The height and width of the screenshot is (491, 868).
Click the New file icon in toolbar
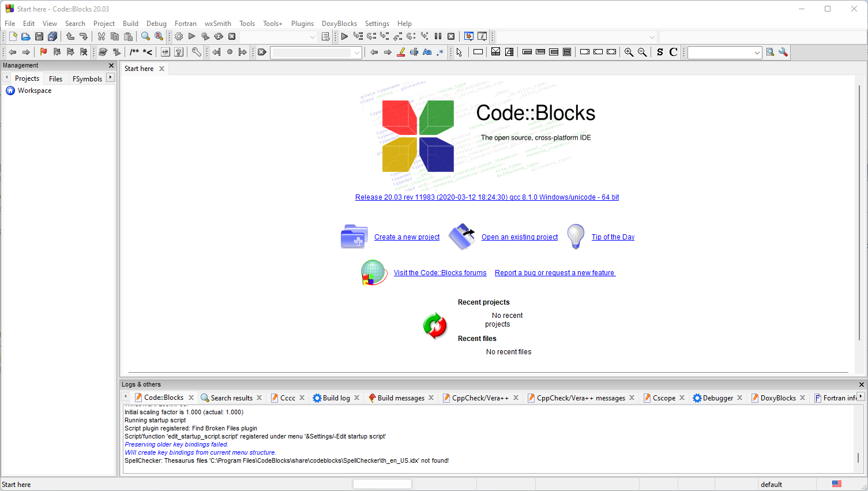tap(13, 36)
